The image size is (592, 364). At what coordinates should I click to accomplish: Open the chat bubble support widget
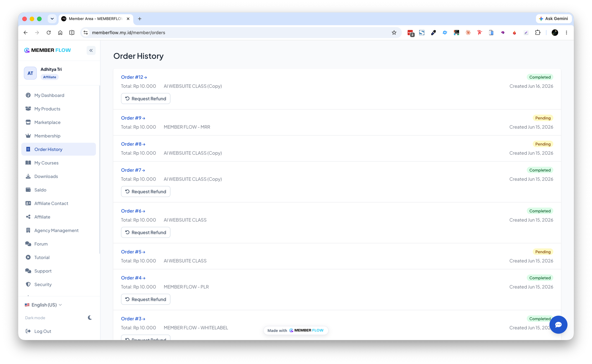pyautogui.click(x=558, y=324)
